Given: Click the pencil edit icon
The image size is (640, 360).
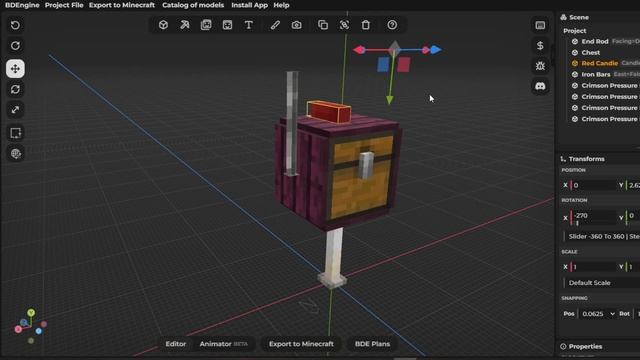Looking at the screenshot, I should tap(275, 25).
